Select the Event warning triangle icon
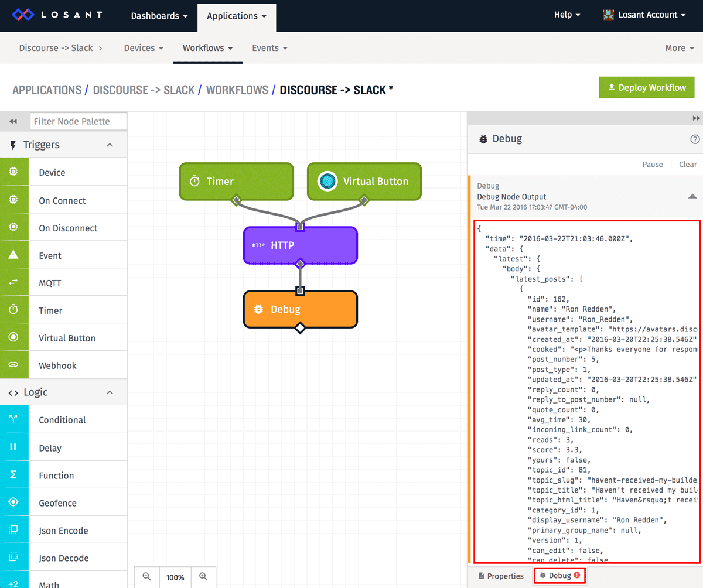Image resolution: width=703 pixels, height=588 pixels. [14, 255]
